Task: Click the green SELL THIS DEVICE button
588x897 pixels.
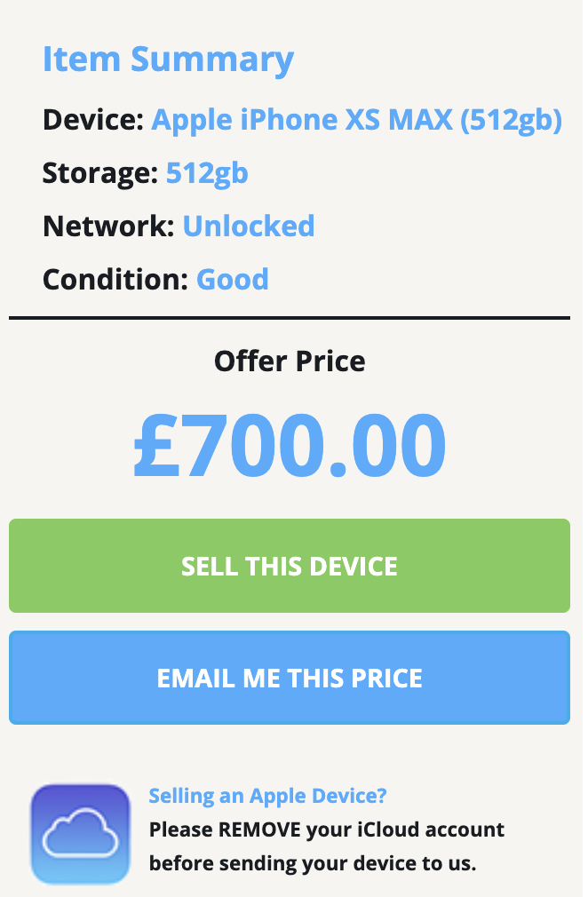Action: pos(290,566)
